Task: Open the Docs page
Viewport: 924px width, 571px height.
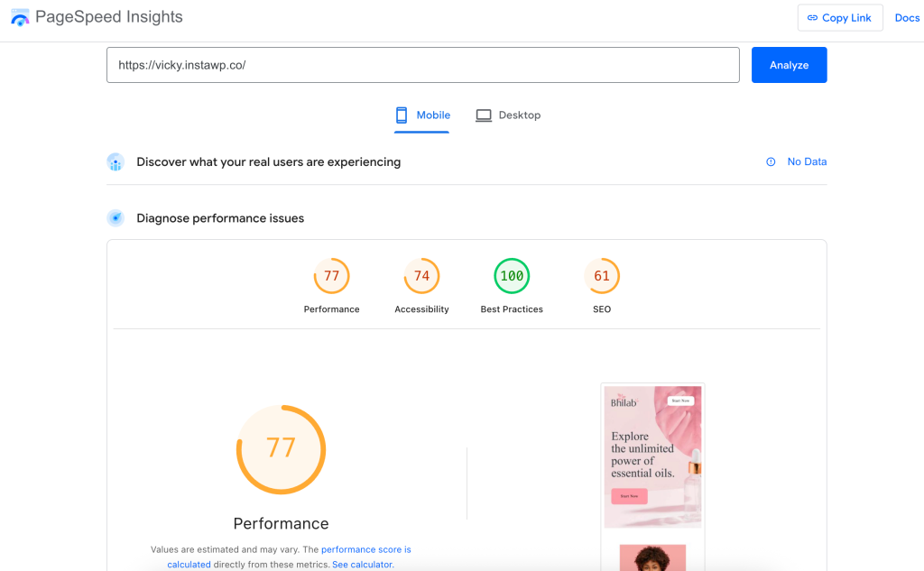Action: tap(907, 17)
